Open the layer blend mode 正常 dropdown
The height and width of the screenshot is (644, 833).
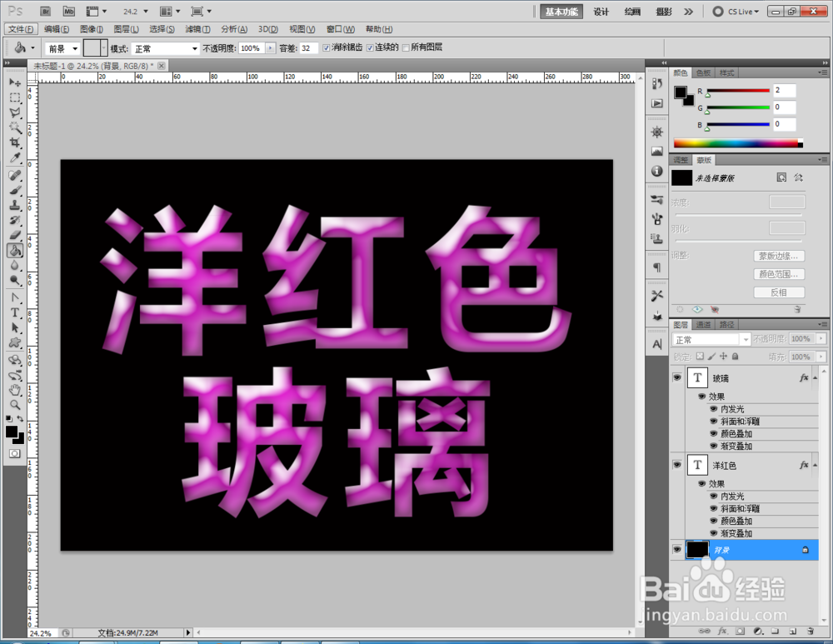(711, 339)
